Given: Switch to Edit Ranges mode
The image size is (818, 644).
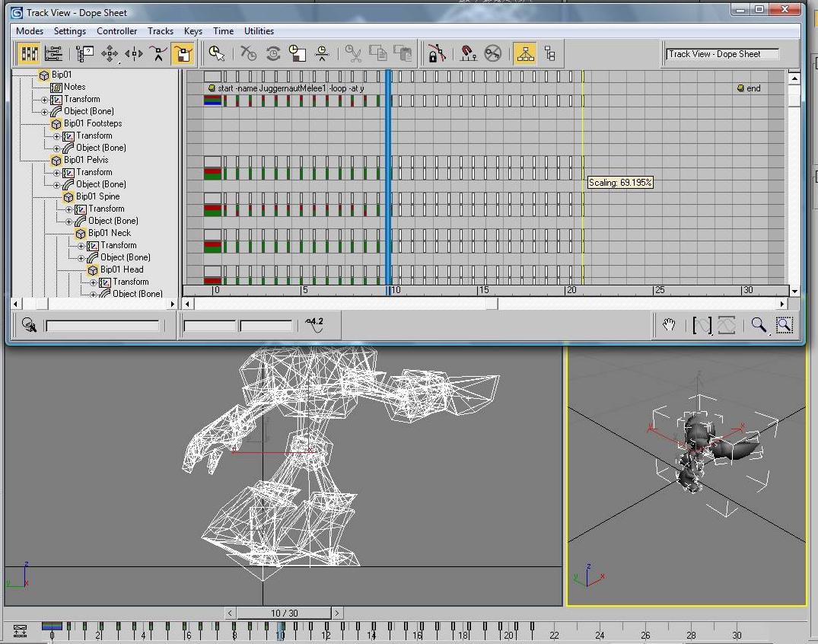Looking at the screenshot, I should 54,53.
